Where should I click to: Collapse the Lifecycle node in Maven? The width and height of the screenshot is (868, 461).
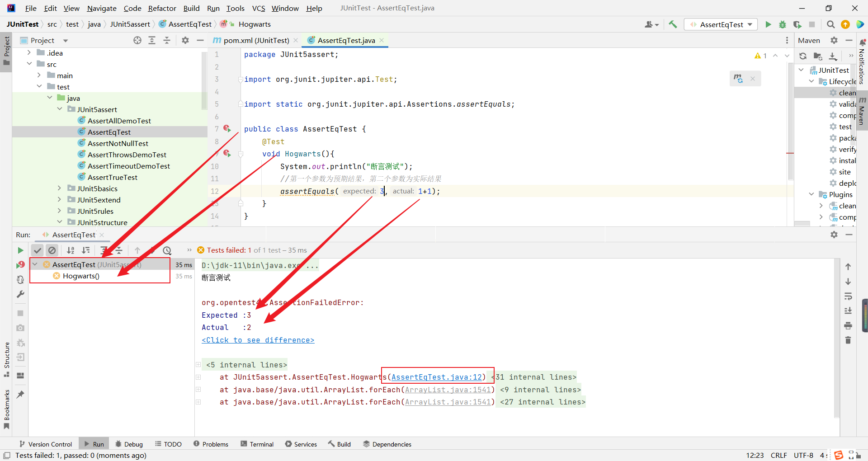point(811,81)
